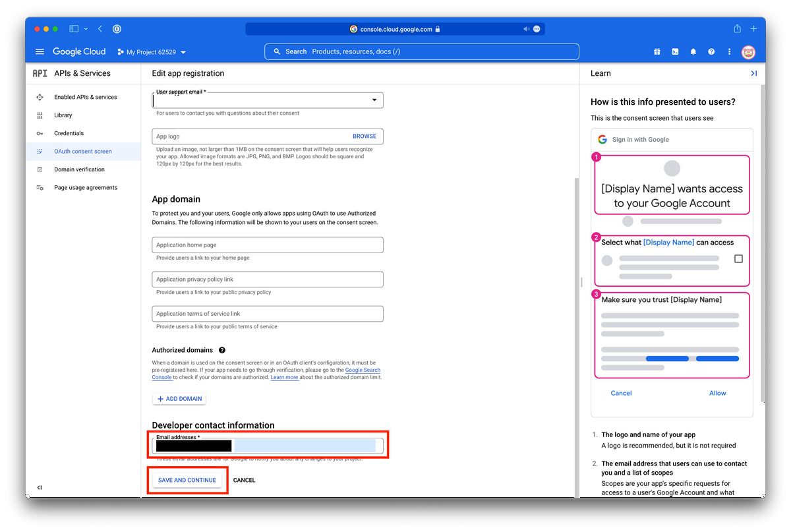Click the gift icon in the header
791x532 pixels.
[x=657, y=51]
